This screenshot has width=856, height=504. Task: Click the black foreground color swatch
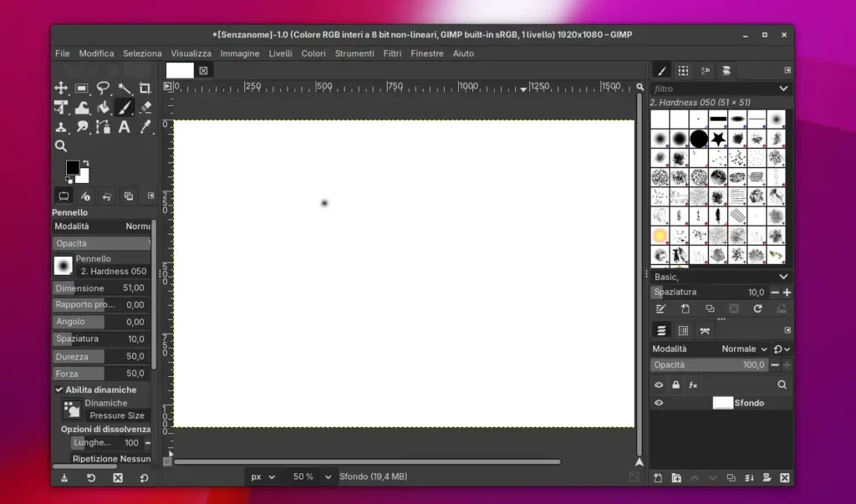(73, 168)
